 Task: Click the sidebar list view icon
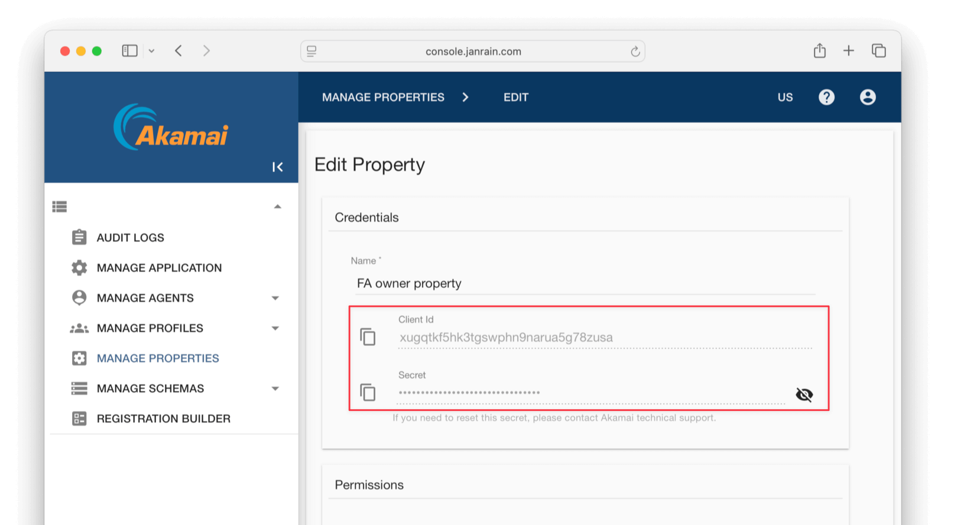pyautogui.click(x=60, y=206)
